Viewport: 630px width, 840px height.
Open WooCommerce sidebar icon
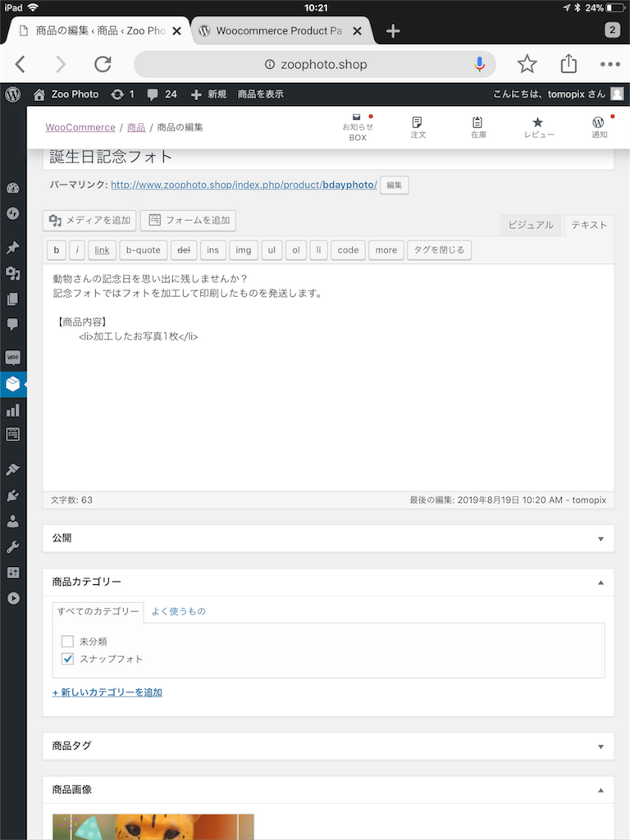[13, 358]
